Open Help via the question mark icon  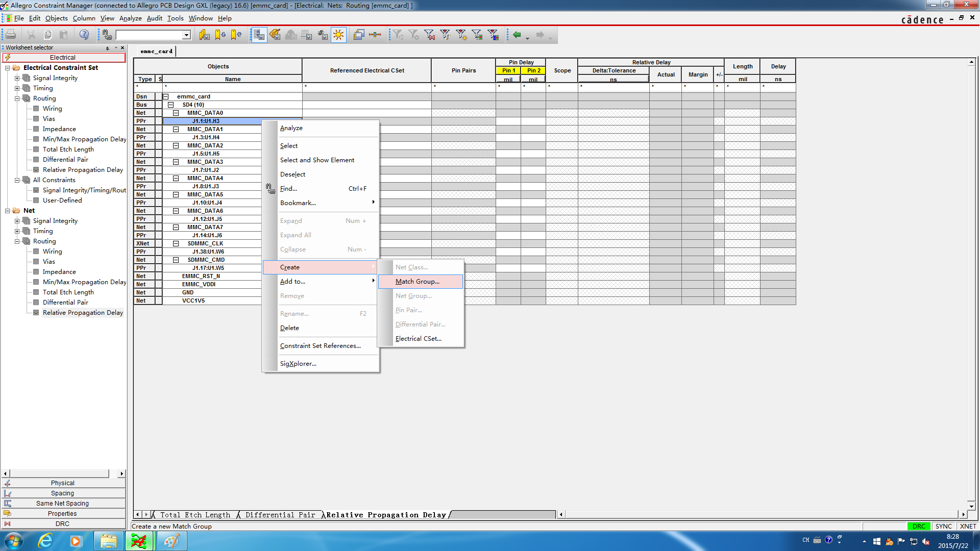tap(84, 35)
